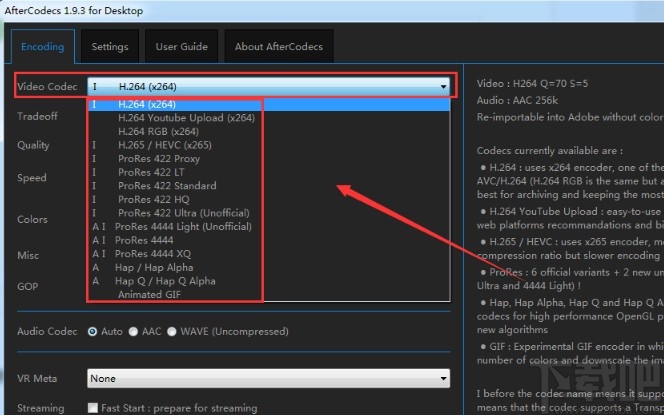This screenshot has height=415, width=664.
Task: Open the User Guide tab
Action: coord(181,47)
